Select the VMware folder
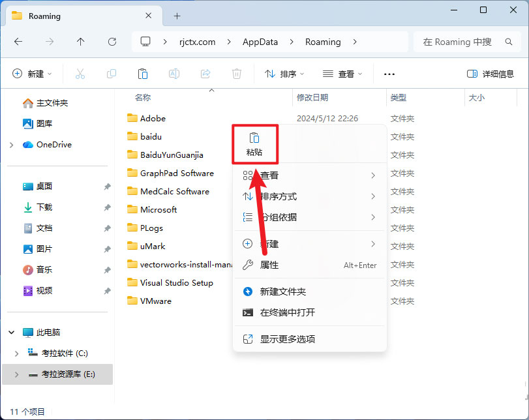 click(149, 301)
